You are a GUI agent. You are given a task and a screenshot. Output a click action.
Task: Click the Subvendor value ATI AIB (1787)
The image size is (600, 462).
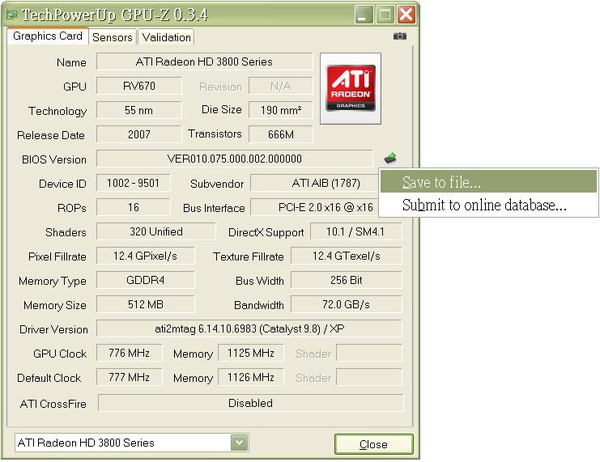click(x=315, y=183)
